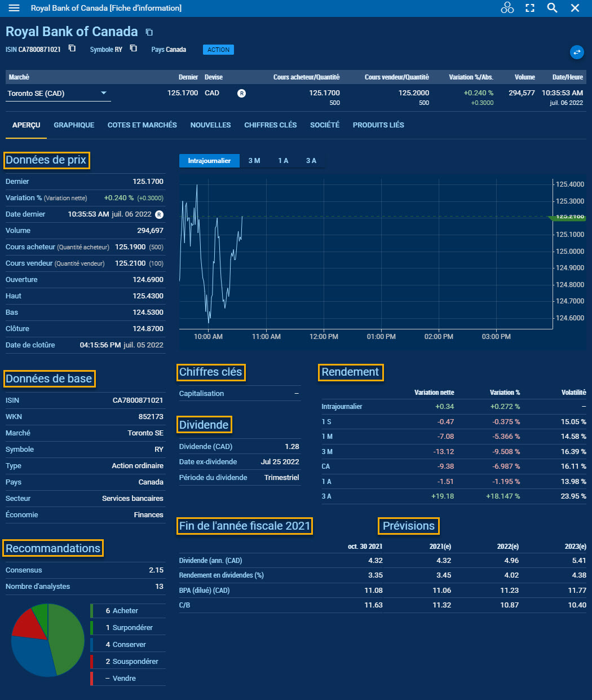592x700 pixels.
Task: Click the network/related instruments icon
Action: coord(507,8)
